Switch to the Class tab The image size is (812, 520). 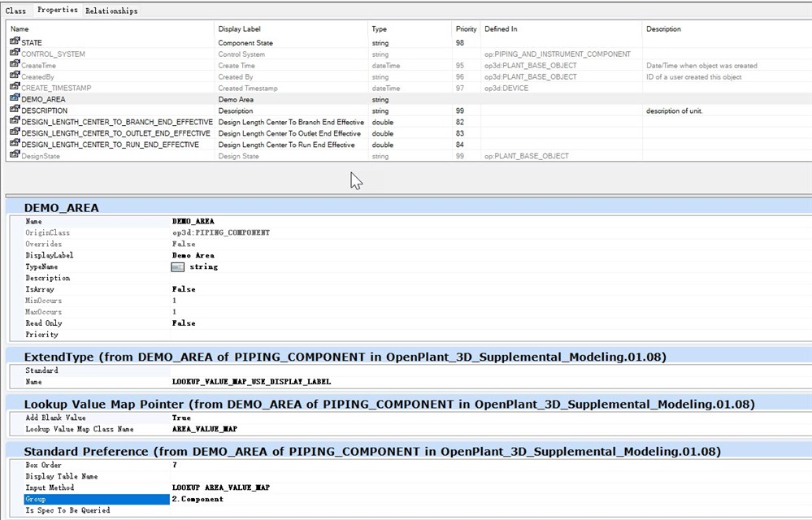coord(16,11)
